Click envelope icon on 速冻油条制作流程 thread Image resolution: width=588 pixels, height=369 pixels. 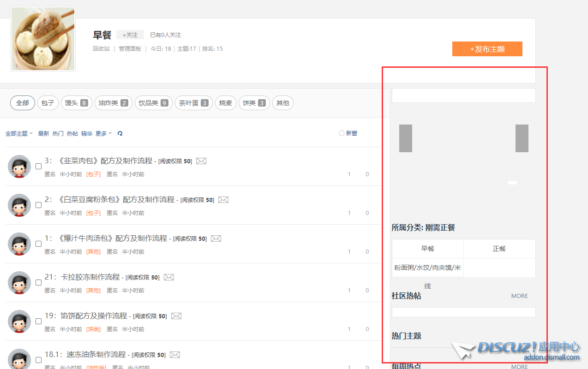click(174, 355)
